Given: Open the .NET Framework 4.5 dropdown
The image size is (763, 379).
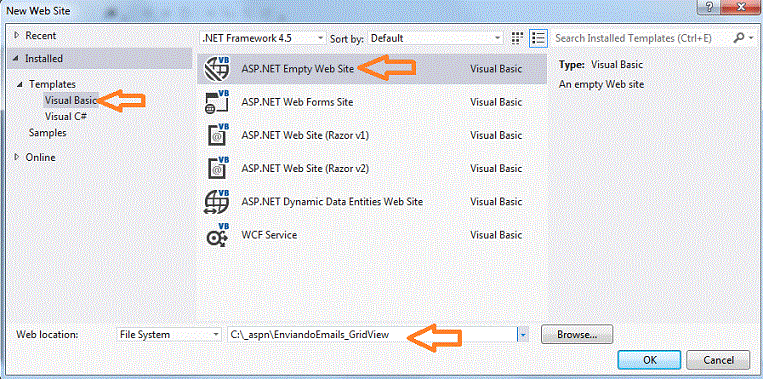Looking at the screenshot, I should pyautogui.click(x=263, y=38).
